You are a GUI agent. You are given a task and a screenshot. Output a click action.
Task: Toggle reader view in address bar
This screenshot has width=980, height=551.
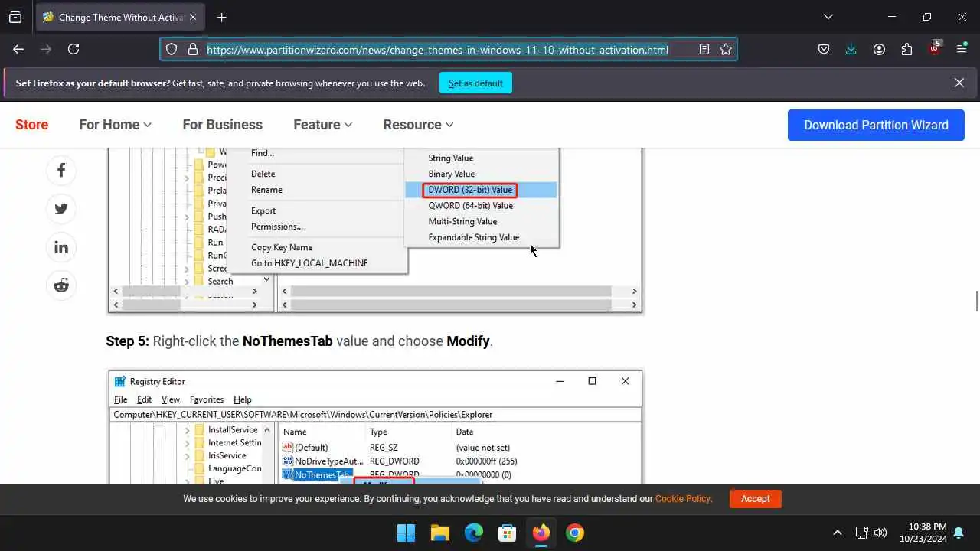click(x=704, y=49)
